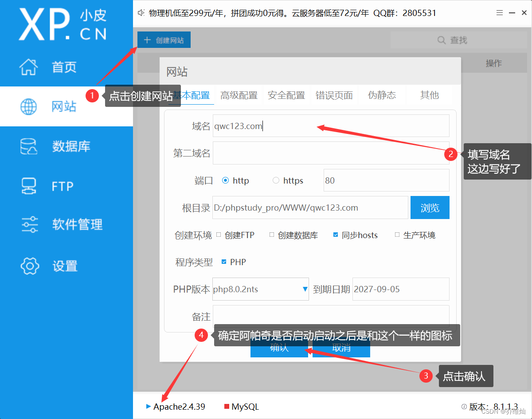Screen dimensions: 532x419
Task: Enable the 生产环境 checkbox
Action: coord(397,235)
